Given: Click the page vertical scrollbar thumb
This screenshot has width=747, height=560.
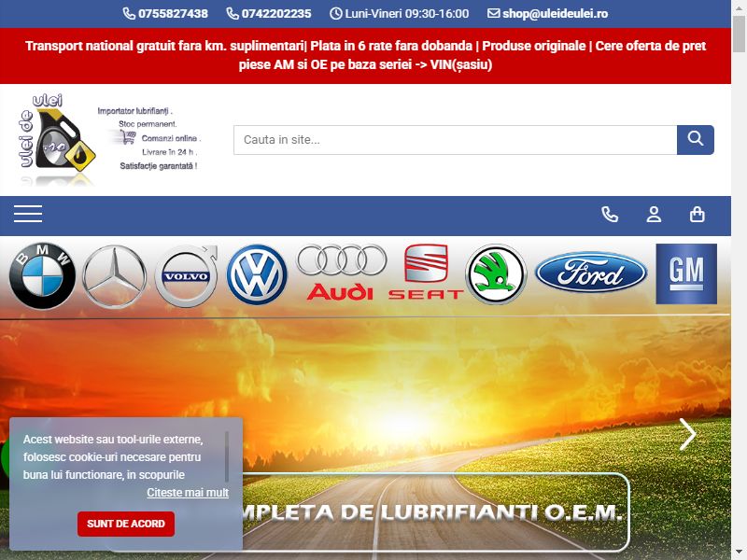Looking at the screenshot, I should coord(739,34).
